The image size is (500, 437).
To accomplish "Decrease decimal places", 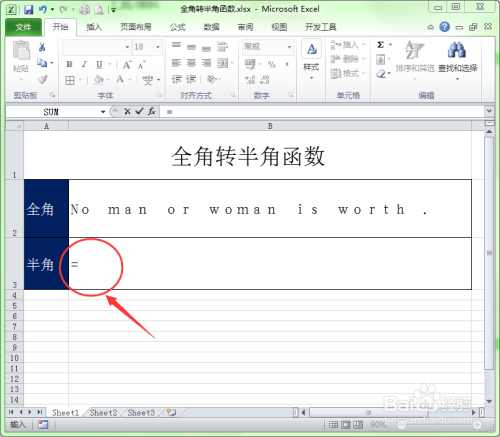I will [265, 80].
